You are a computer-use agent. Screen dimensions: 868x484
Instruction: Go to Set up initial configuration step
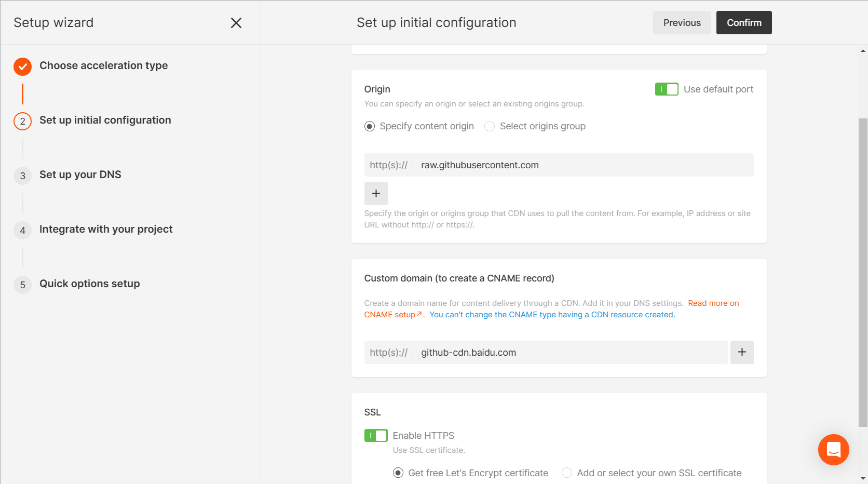(105, 120)
